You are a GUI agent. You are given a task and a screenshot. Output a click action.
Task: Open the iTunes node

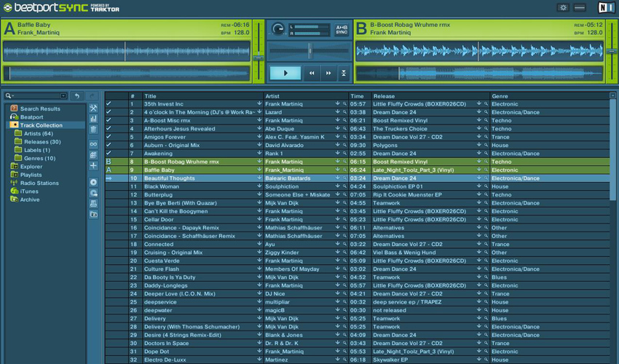(29, 191)
